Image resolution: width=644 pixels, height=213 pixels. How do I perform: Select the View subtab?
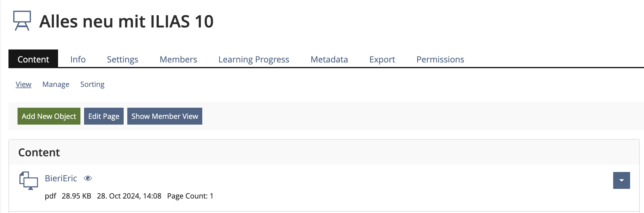24,84
